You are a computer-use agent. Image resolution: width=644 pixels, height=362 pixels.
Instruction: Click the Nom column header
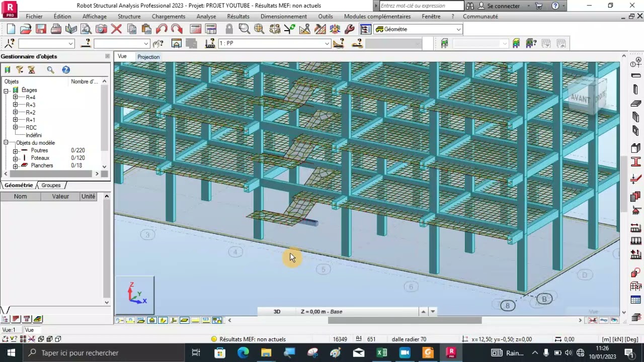[20, 196]
